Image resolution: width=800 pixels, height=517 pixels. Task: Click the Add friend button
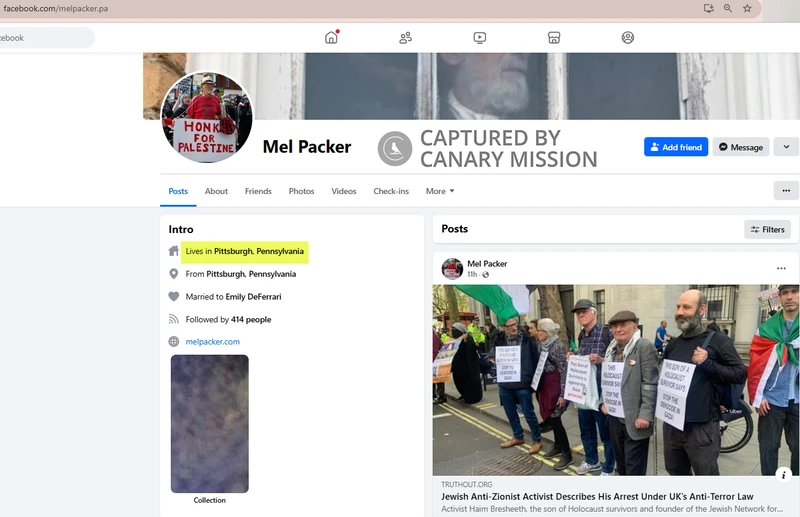pos(676,147)
